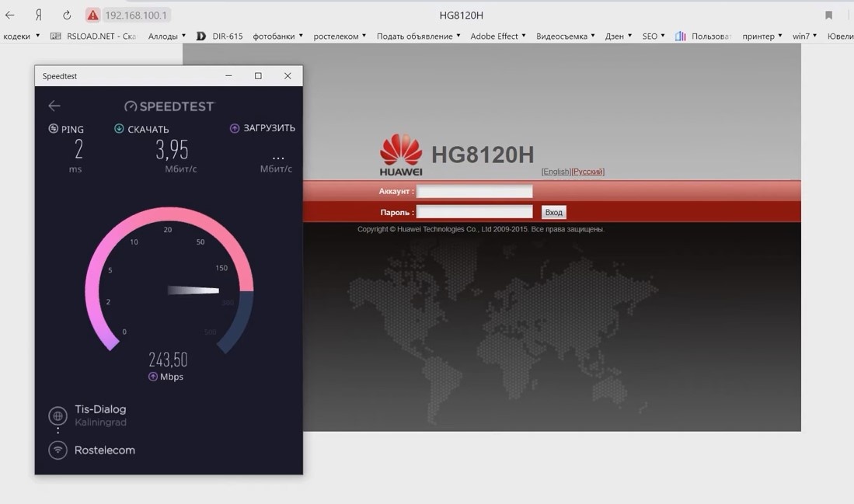Click the Mbps upload indicator icon

point(153,377)
